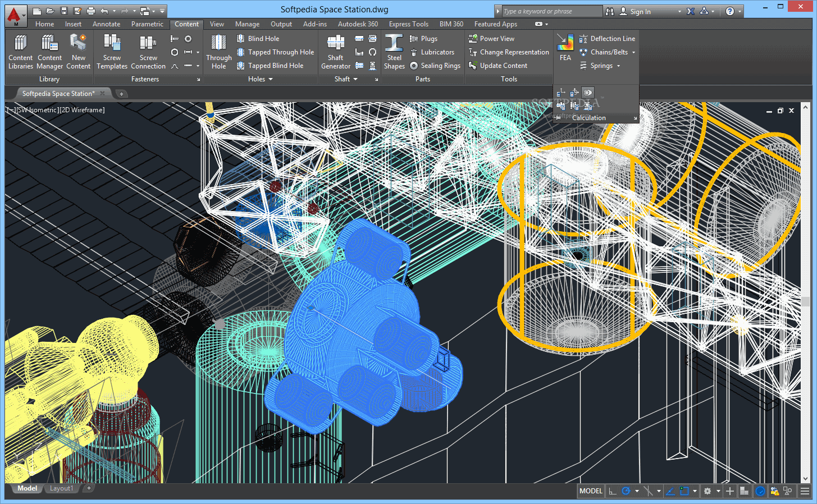Image resolution: width=817 pixels, height=504 pixels.
Task: Select the Softpedia Space Station drawing tab
Action: (x=58, y=94)
